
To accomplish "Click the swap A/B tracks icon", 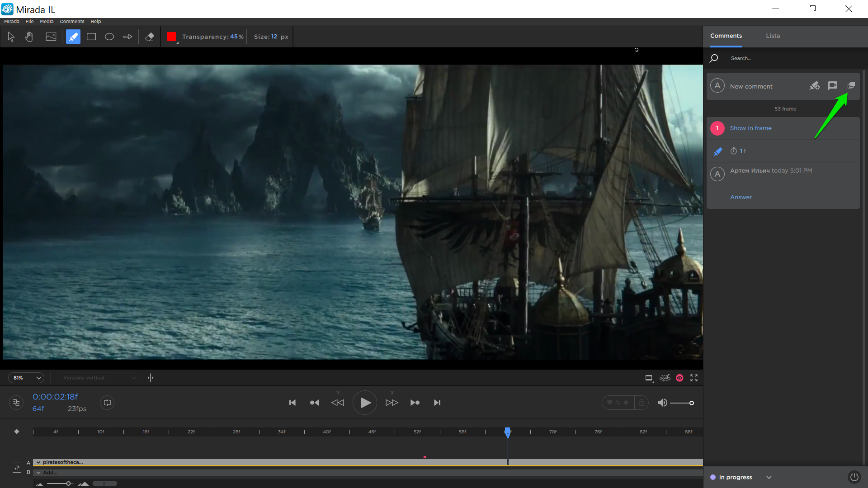I will pos(17,467).
